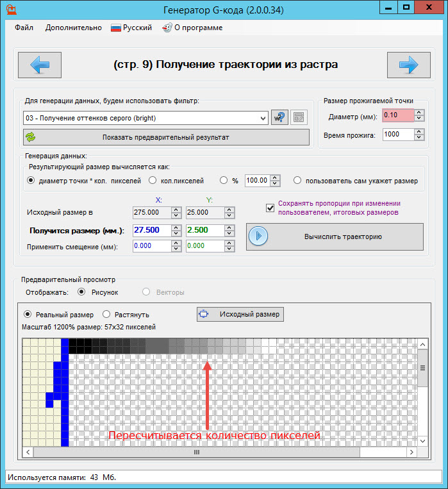Select Растянуть option
Image resolution: width=448 pixels, height=489 pixels.
(106, 314)
